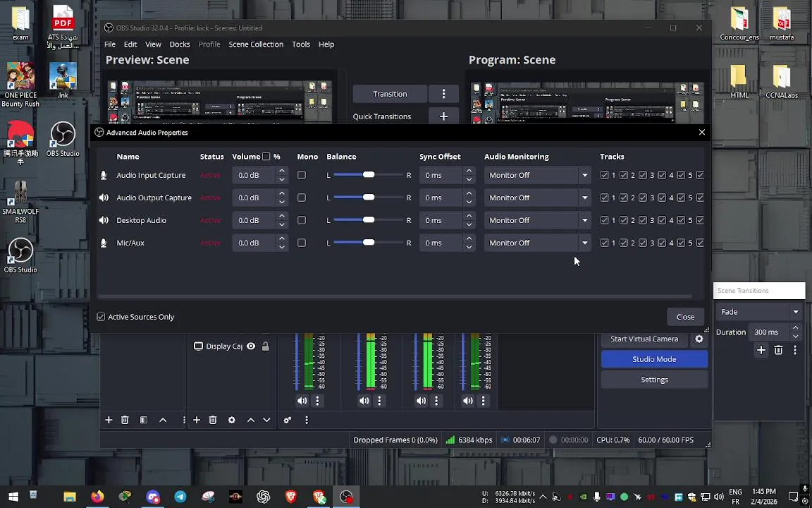Uncheck track 1 for Audio Input Capture
Viewport: 812px width, 508px height.
(604, 175)
